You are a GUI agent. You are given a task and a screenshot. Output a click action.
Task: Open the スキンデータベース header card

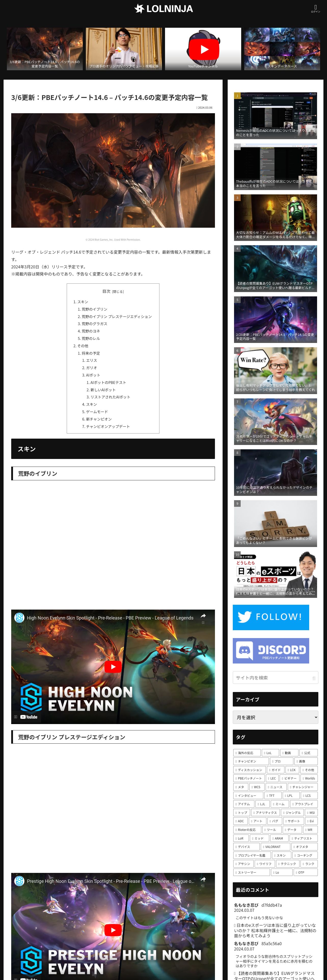pos(282,49)
